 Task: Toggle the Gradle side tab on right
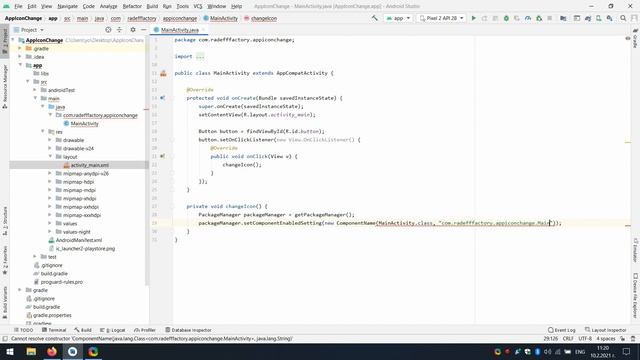click(x=635, y=39)
